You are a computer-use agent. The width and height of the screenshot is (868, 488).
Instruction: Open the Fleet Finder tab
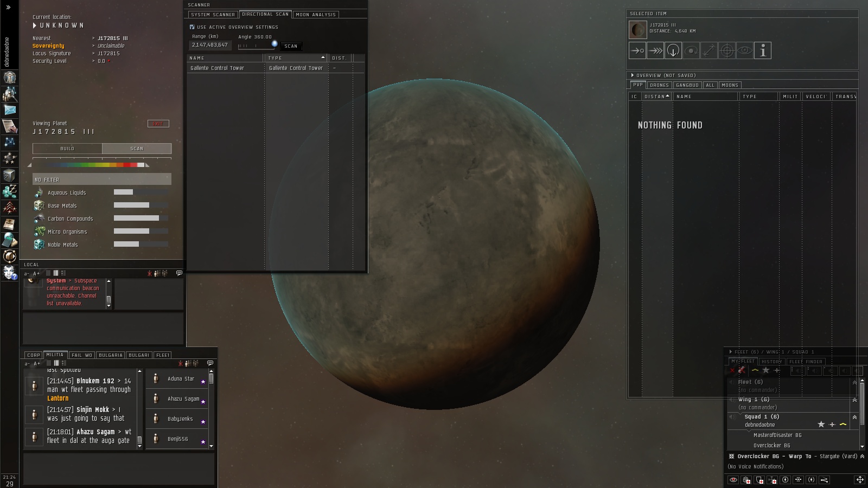tap(806, 362)
